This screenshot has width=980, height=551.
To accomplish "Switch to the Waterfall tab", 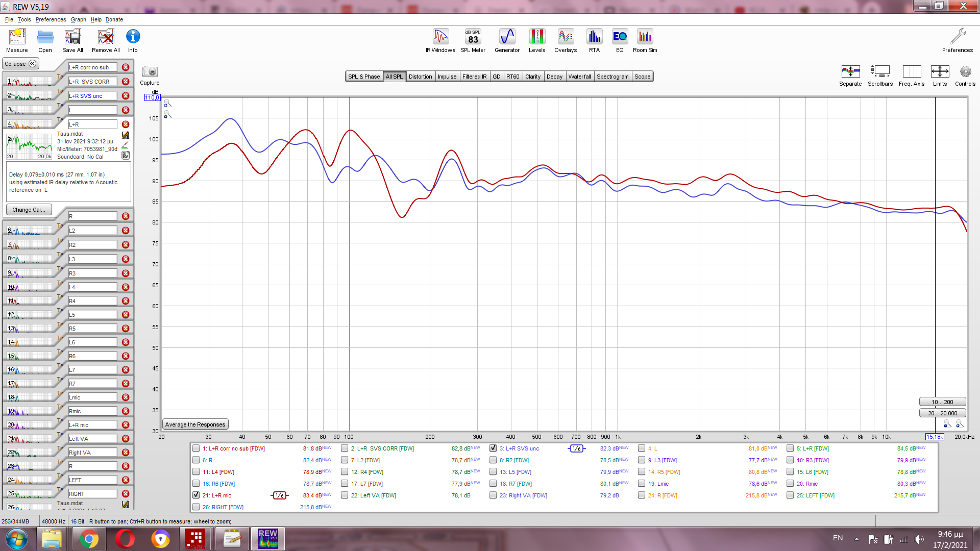I will pos(579,77).
